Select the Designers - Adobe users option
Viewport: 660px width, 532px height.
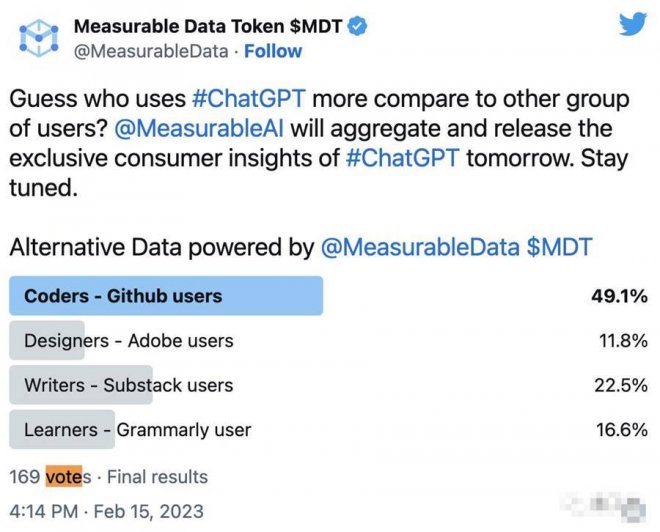click(129, 341)
